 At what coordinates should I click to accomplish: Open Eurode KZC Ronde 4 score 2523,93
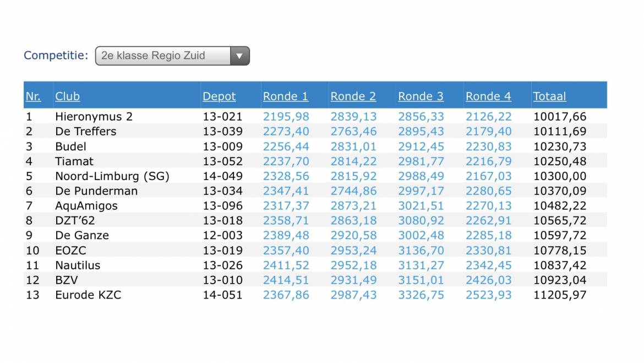click(489, 295)
